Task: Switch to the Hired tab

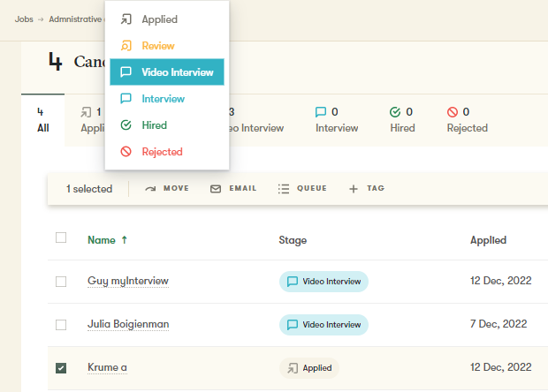Action: click(402, 120)
